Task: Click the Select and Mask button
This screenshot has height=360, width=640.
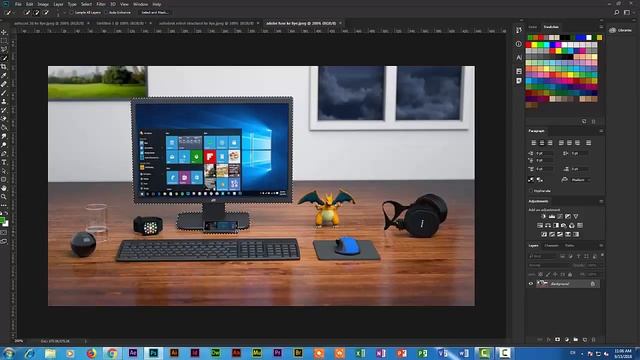Action: (x=154, y=13)
